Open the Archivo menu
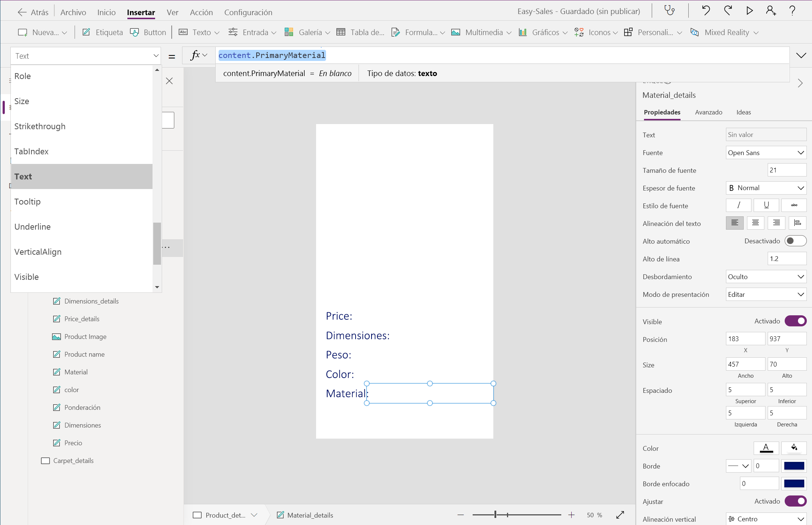The image size is (812, 525). point(73,12)
